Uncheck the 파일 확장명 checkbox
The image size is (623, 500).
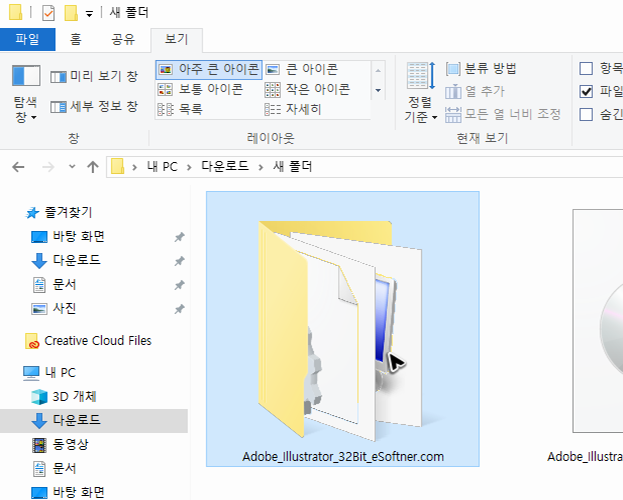(x=586, y=91)
